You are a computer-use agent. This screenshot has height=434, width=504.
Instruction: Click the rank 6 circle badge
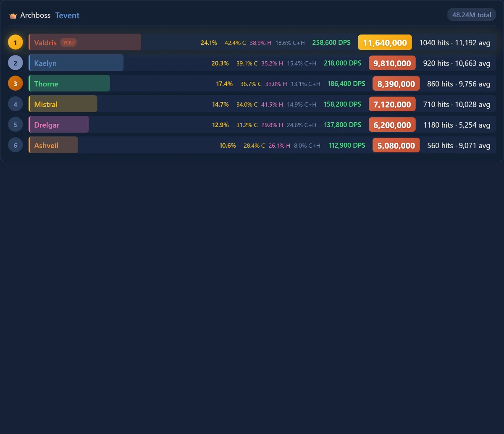point(16,145)
